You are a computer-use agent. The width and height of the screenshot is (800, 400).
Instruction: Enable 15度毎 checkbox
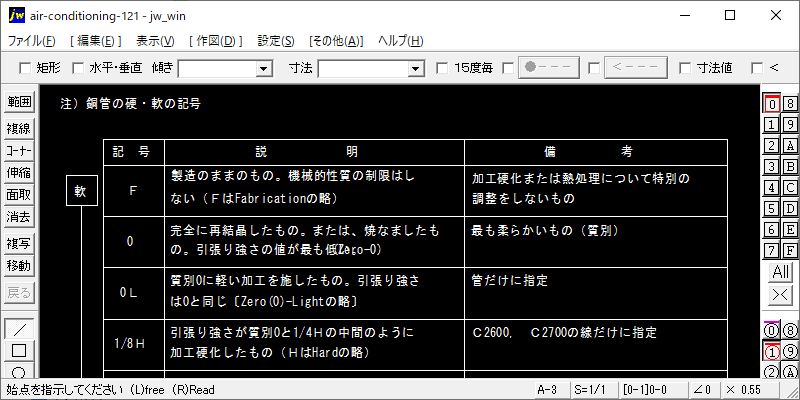click(x=442, y=68)
